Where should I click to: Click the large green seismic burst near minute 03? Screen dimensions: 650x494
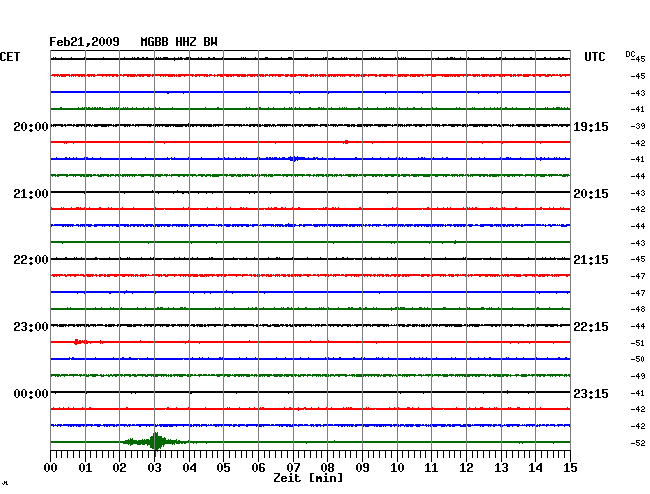tap(155, 441)
